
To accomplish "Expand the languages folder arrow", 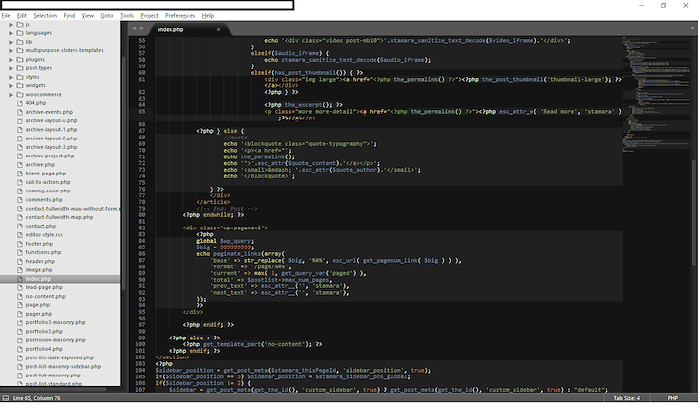I will pos(11,33).
